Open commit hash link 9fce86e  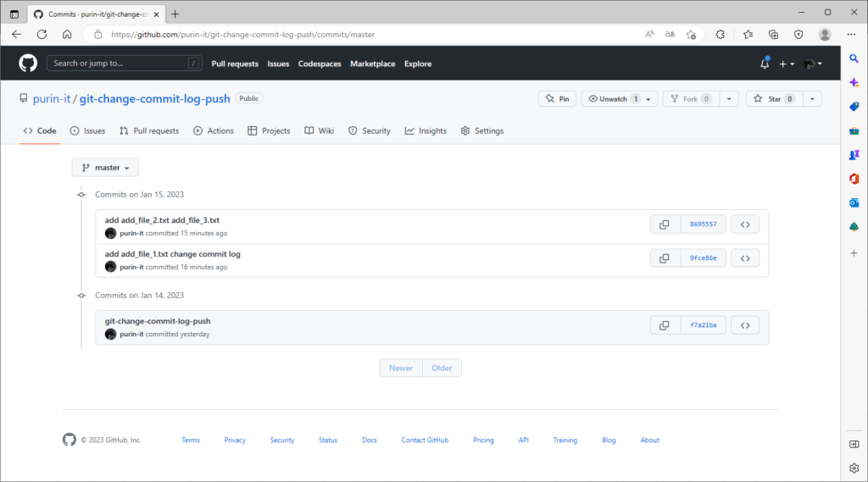703,258
